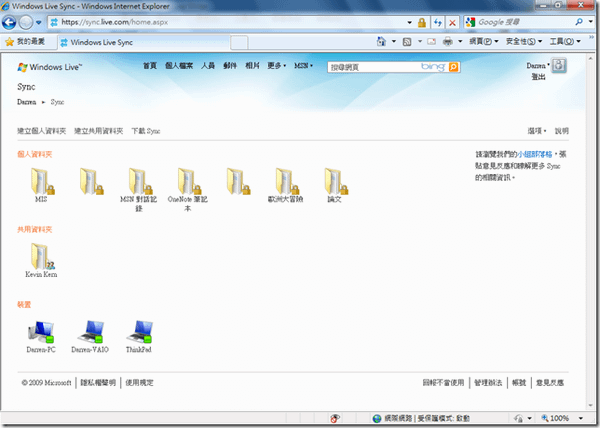
Task: Click the Read Mail toolbar icon
Action: click(x=432, y=41)
